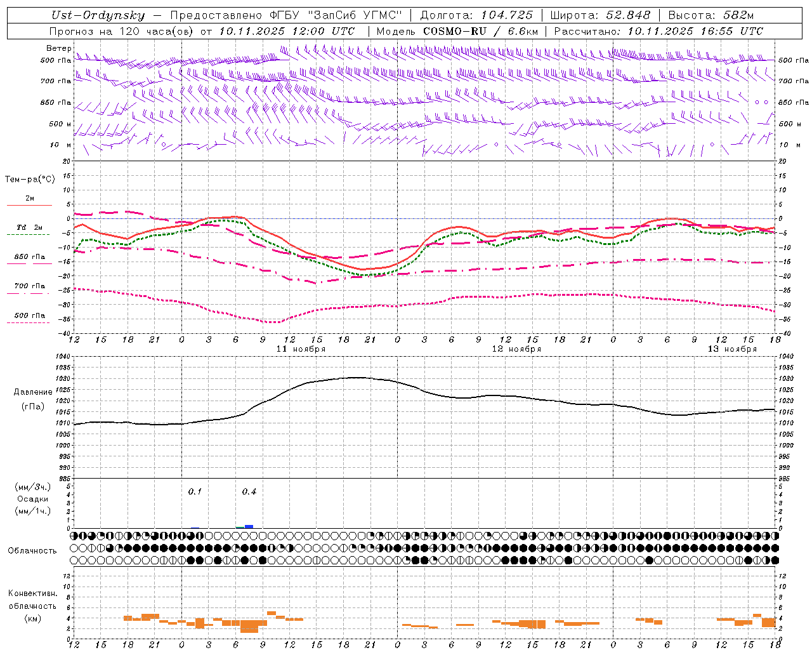
Task: Click the Осадки precipitation label
Action: [33, 499]
